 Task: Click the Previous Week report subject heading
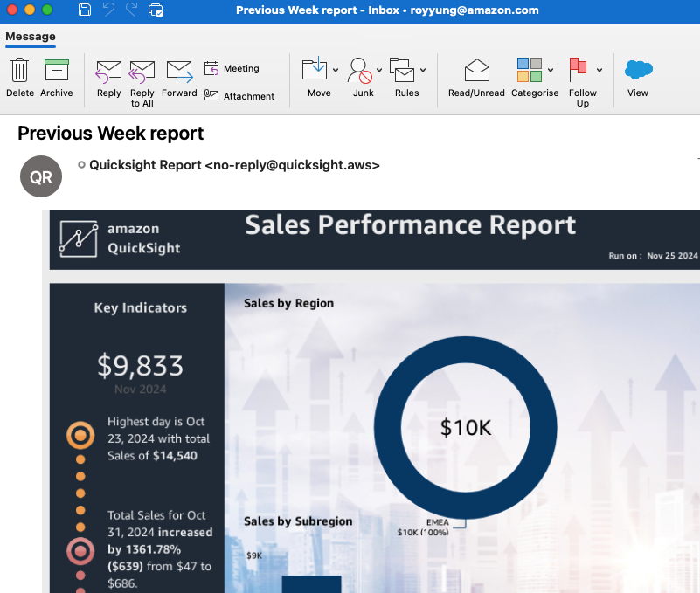110,134
